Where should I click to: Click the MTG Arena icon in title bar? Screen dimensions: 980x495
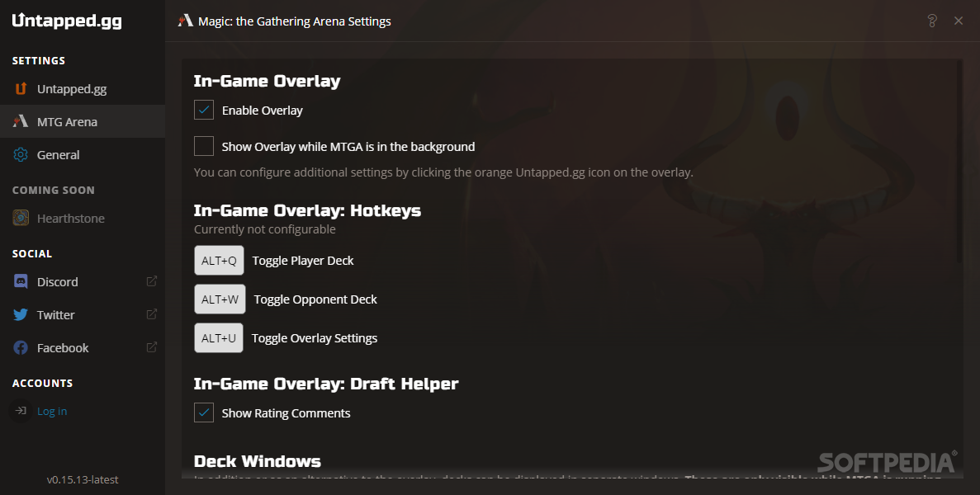tap(185, 21)
